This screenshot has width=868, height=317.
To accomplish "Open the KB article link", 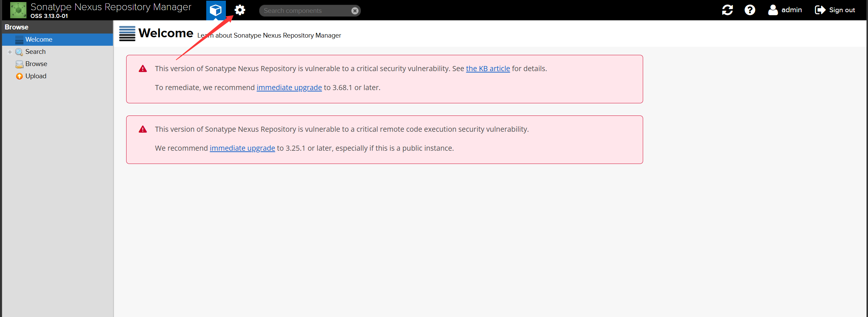I will pos(488,69).
